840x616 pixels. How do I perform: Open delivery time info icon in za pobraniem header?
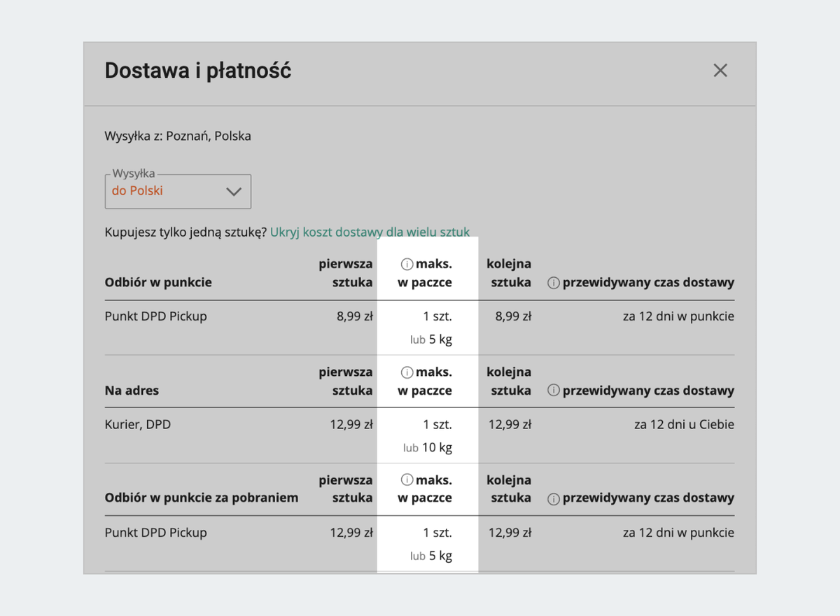[553, 498]
